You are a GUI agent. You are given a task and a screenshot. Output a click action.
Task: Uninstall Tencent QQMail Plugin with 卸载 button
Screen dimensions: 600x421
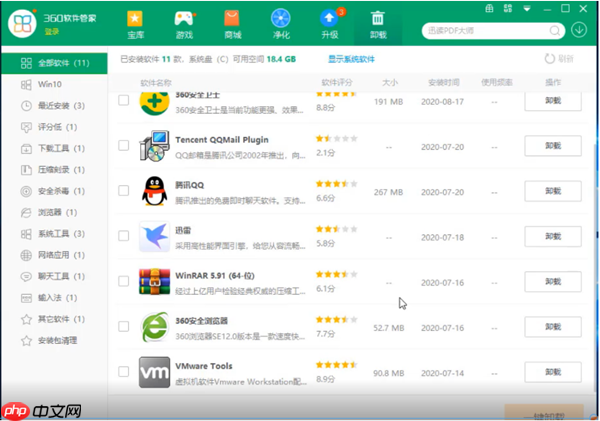click(553, 146)
